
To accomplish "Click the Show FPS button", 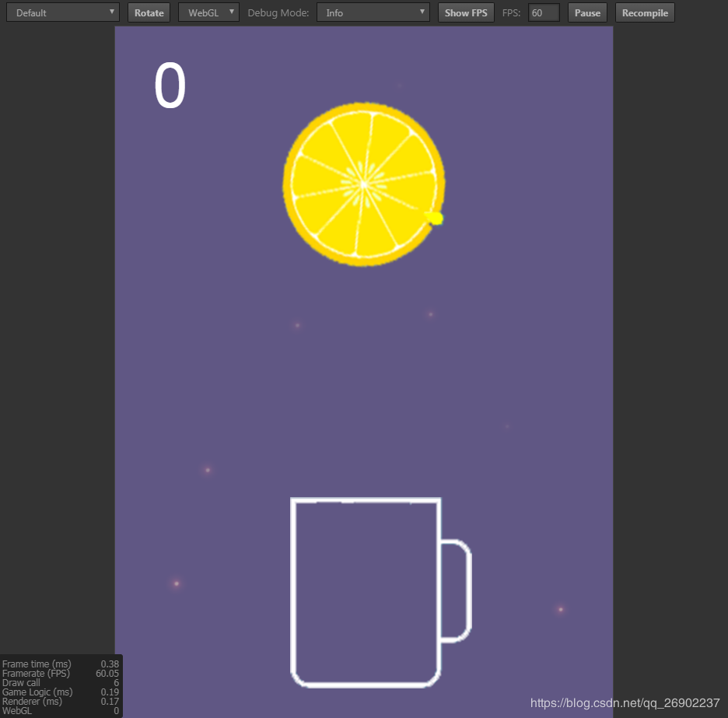I will pos(466,12).
